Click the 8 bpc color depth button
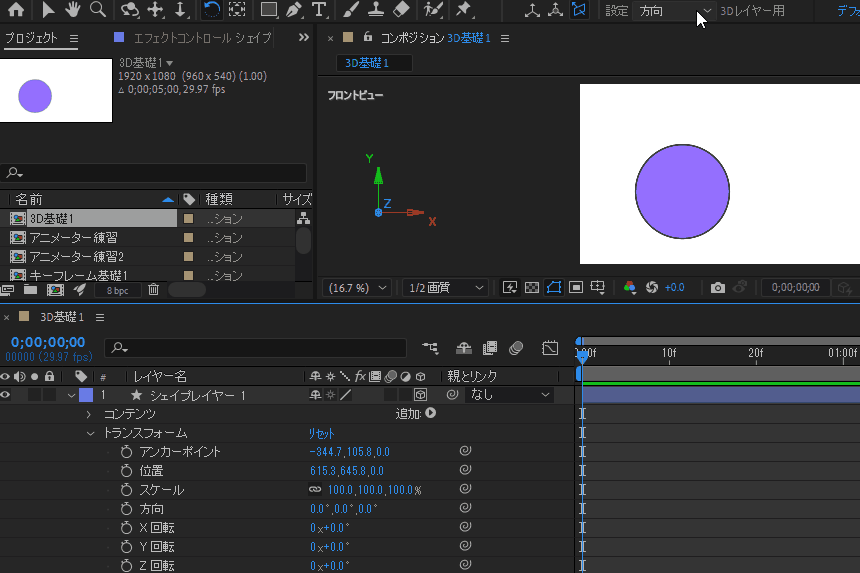Image resolution: width=860 pixels, height=573 pixels. point(117,290)
